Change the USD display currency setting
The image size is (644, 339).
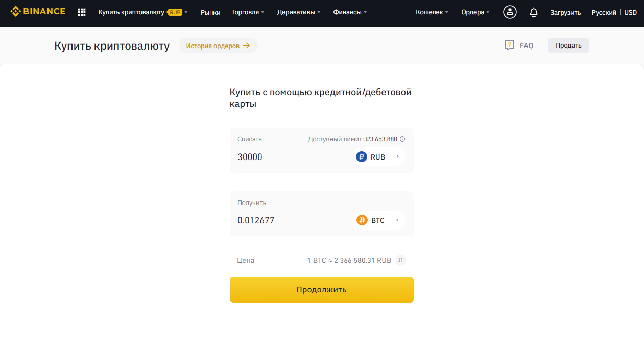coord(631,12)
